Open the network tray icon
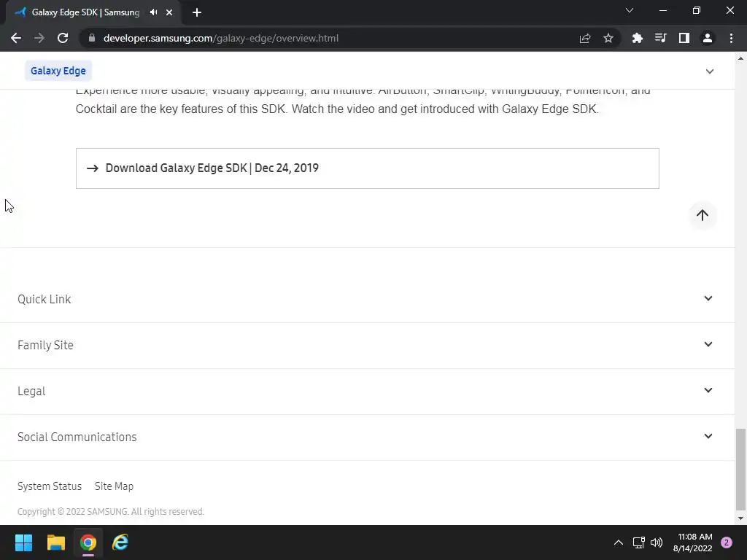This screenshot has height=560, width=747. pos(638,542)
